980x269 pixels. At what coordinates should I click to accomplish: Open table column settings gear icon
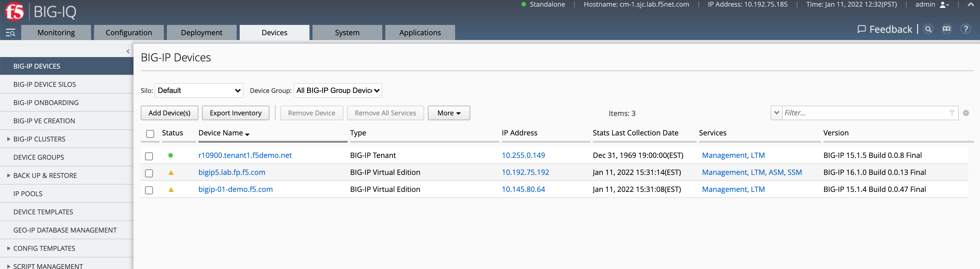965,113
